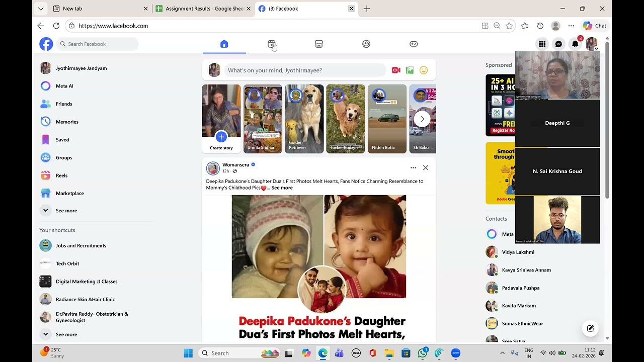This screenshot has height=362, width=644.
Task: Show next stories with arrow button
Action: coord(422,119)
